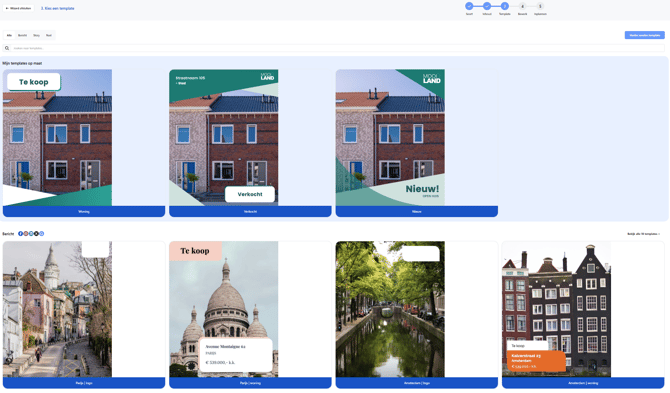The image size is (670, 393).
Task: Click wizard step three Template circle
Action: point(505,6)
